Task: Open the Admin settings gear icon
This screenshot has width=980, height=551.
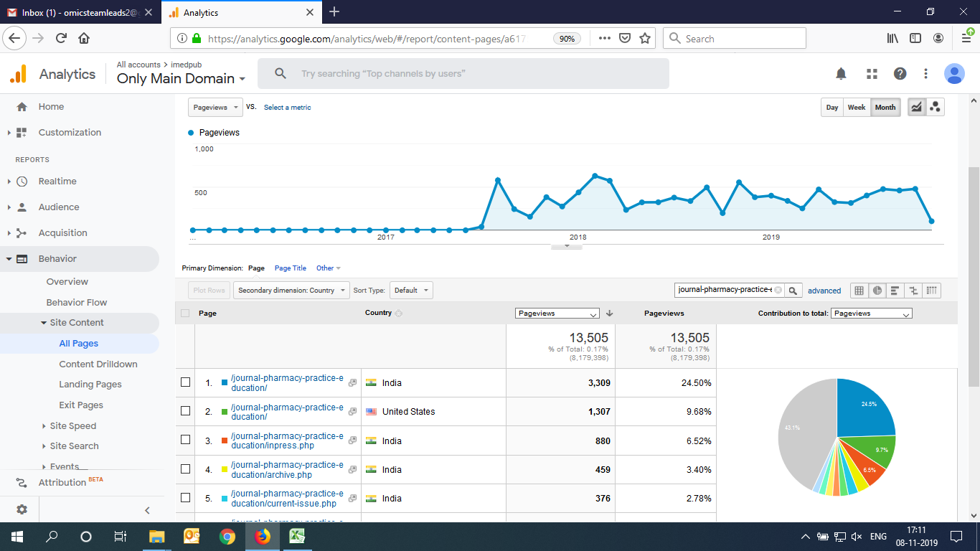Action: pos(22,509)
